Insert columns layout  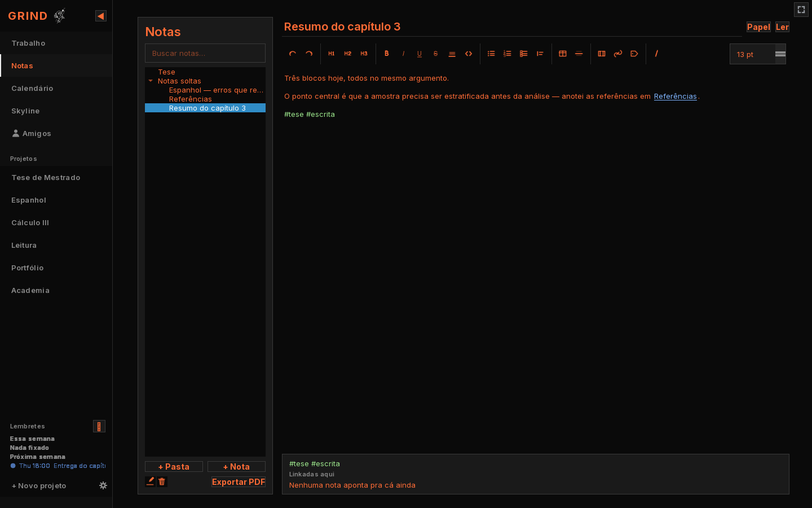[602, 54]
